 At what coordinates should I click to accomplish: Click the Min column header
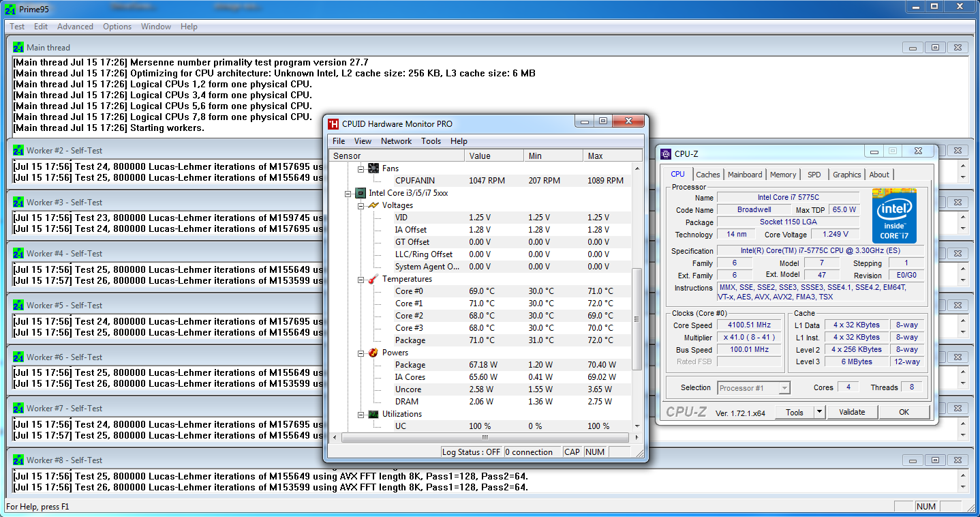tap(554, 156)
